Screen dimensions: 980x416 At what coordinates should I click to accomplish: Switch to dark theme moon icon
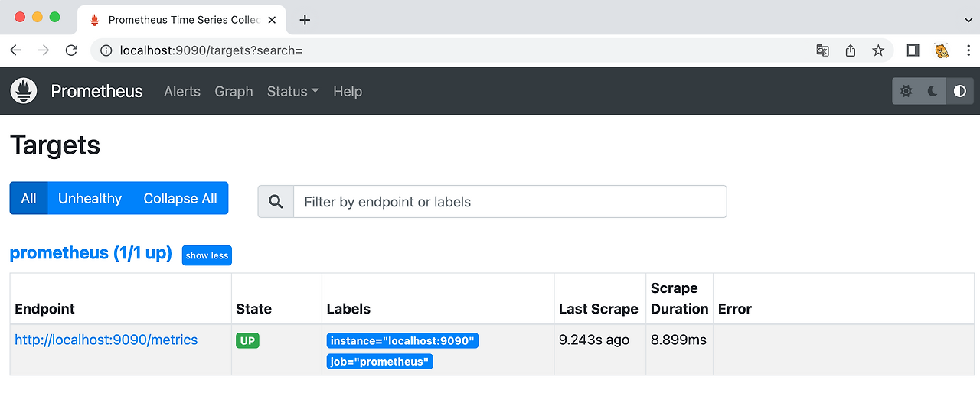[x=933, y=91]
